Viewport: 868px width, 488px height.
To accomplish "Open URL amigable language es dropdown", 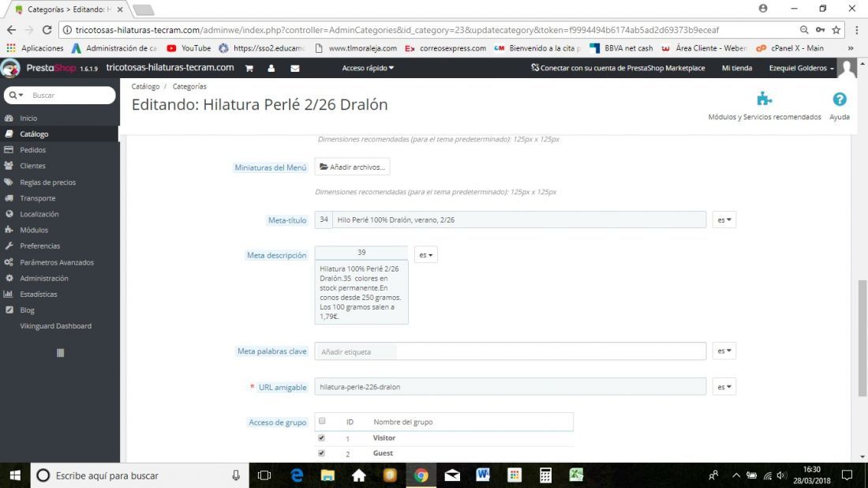I will coord(724,387).
